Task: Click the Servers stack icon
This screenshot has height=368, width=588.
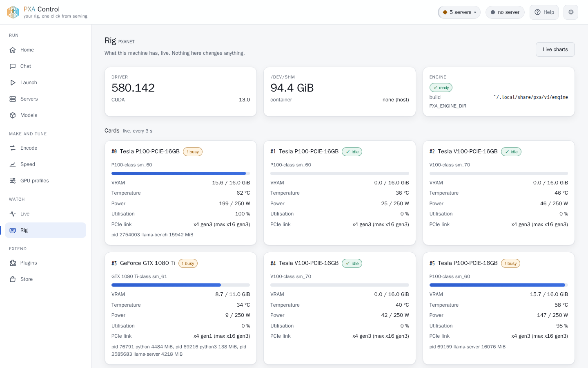Action: [13, 99]
